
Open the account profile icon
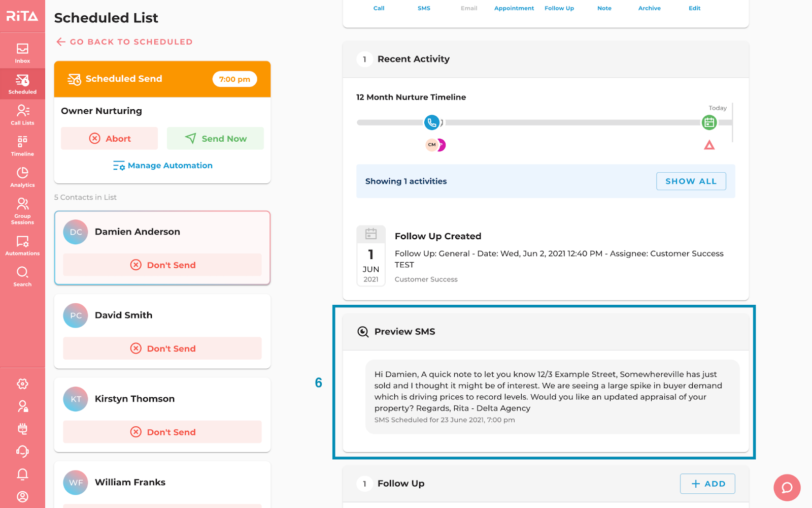click(22, 496)
